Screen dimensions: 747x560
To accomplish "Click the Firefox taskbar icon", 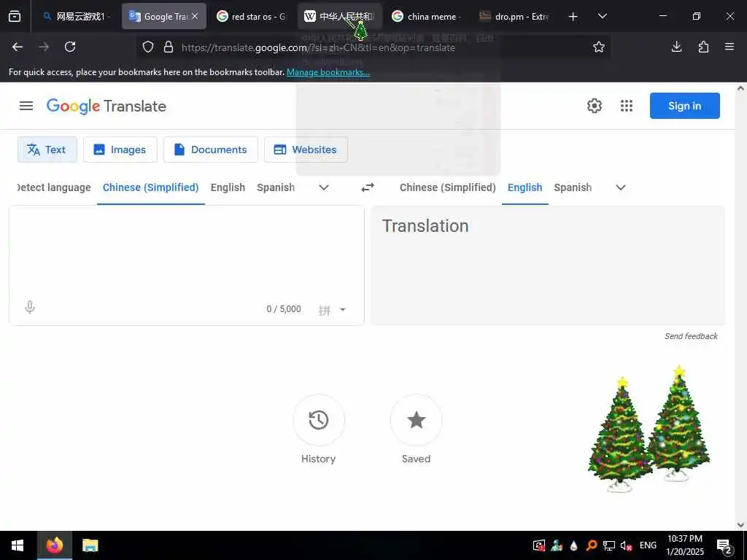I will 54,545.
